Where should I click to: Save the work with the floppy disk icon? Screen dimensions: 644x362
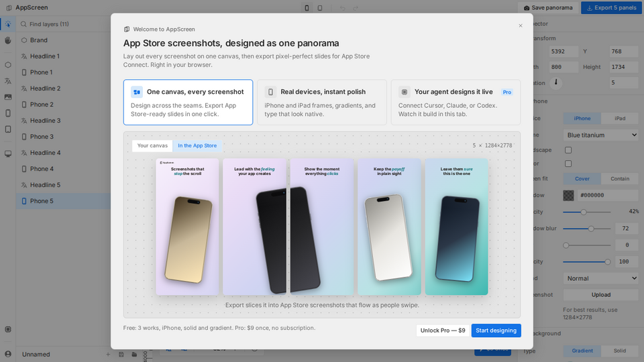point(121,354)
